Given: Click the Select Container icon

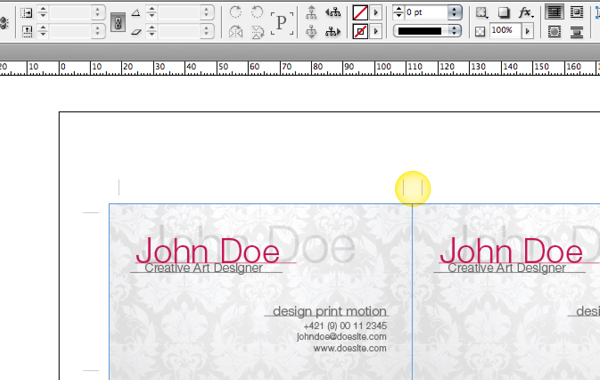Looking at the screenshot, I should pos(311,12).
